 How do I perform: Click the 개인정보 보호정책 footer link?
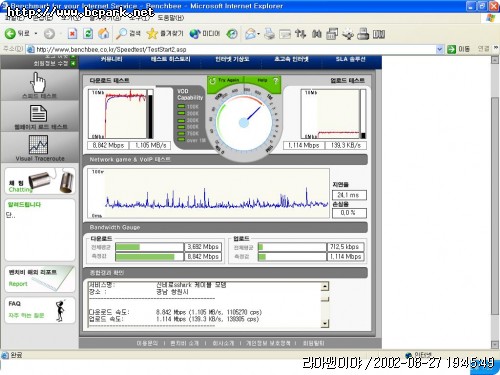tap(268, 343)
